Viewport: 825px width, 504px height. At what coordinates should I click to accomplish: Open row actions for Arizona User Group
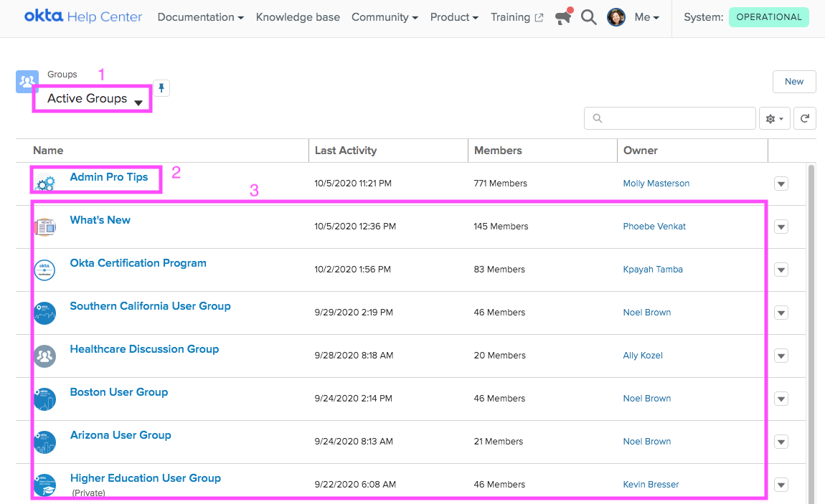[x=781, y=442]
